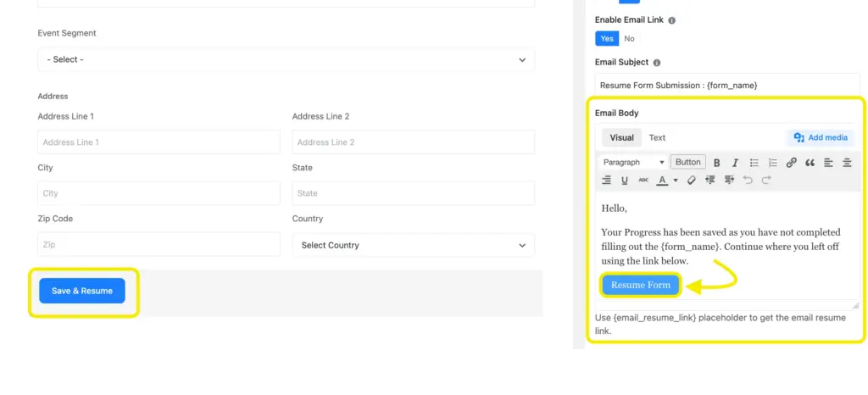Click the Button insert toolbar item
Screen dimensions: 868x395
pos(688,162)
